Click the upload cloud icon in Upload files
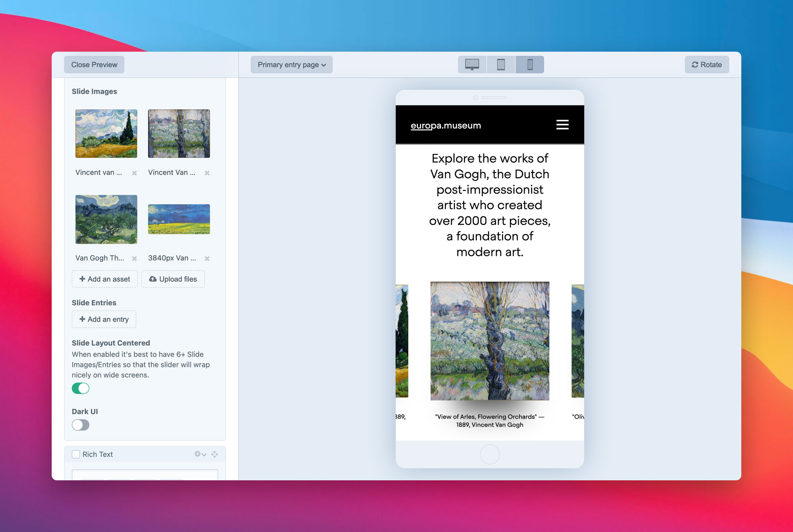The height and width of the screenshot is (532, 793). coord(153,279)
